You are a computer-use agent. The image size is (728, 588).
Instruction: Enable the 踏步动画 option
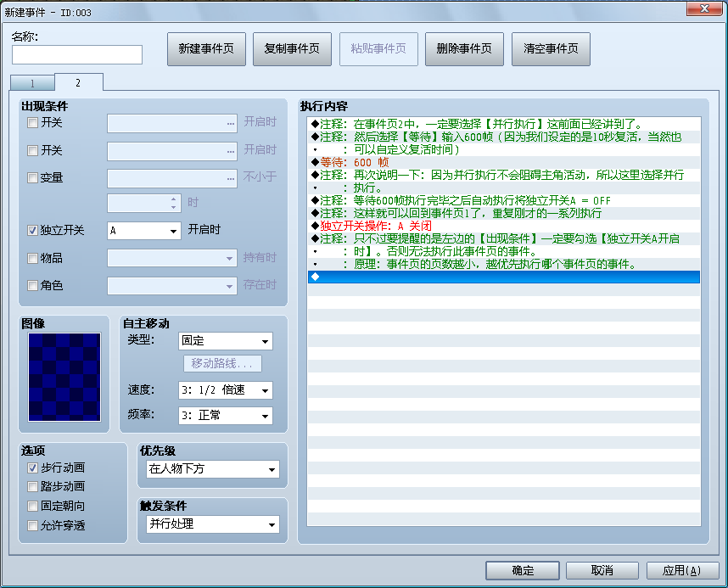coord(32,486)
